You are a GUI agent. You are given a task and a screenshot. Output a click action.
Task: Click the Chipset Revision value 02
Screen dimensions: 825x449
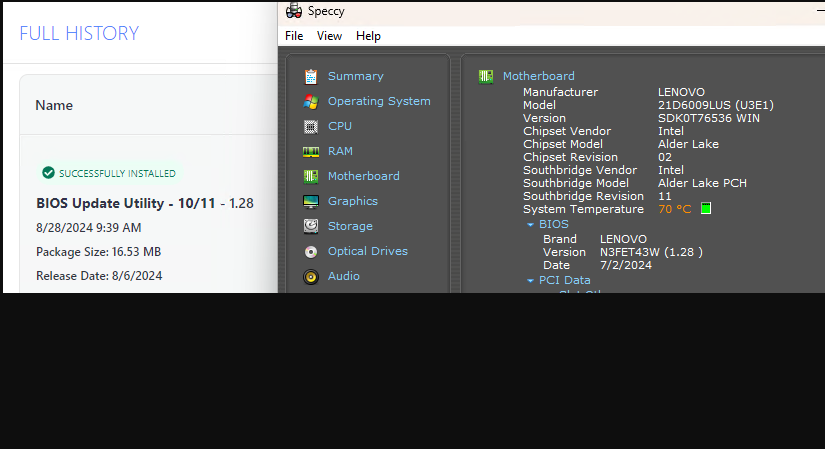tap(665, 157)
